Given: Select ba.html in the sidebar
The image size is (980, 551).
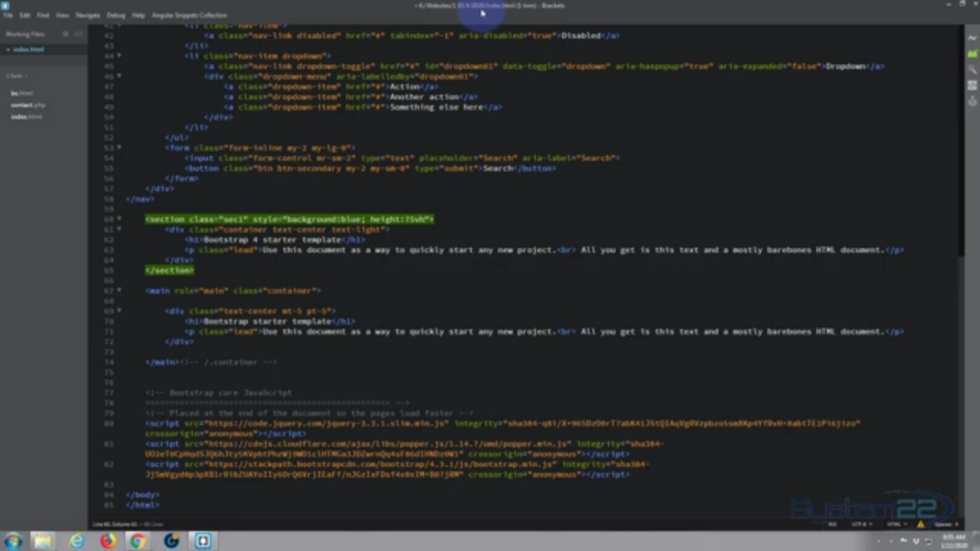Looking at the screenshot, I should 22,94.
